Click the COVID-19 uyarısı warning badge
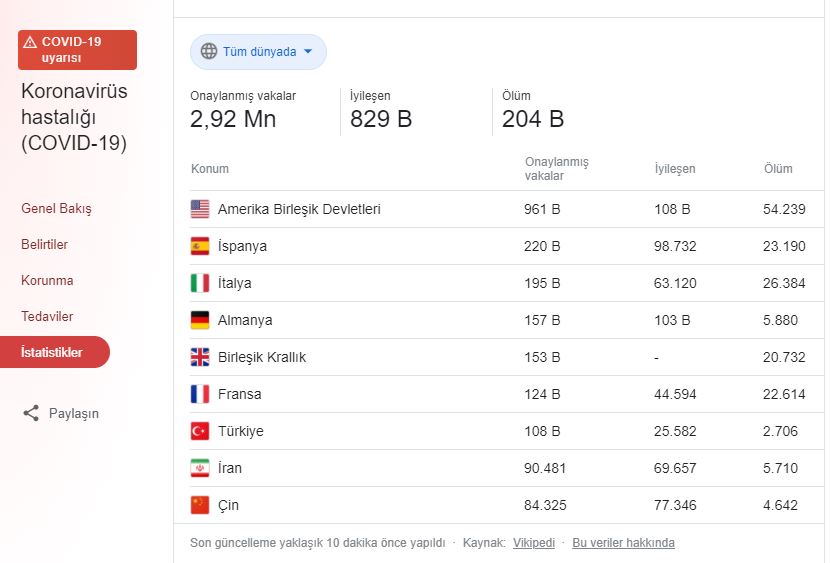This screenshot has width=830, height=563. (x=77, y=50)
